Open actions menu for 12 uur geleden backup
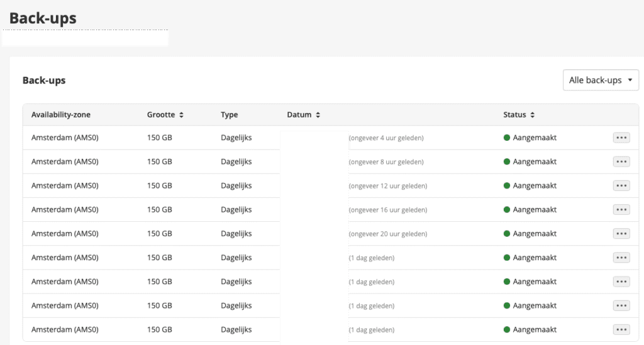Viewport: 644px width, 345px height. (621, 185)
